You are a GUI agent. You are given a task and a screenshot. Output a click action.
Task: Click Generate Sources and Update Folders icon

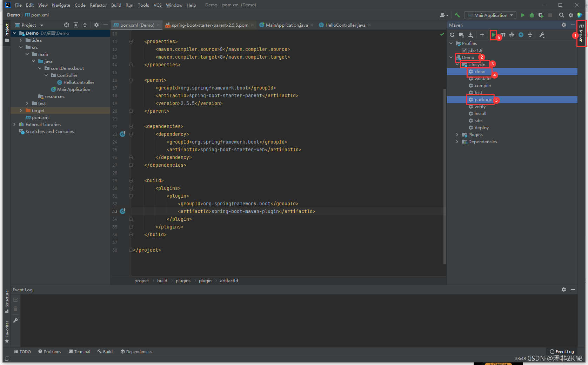(461, 35)
